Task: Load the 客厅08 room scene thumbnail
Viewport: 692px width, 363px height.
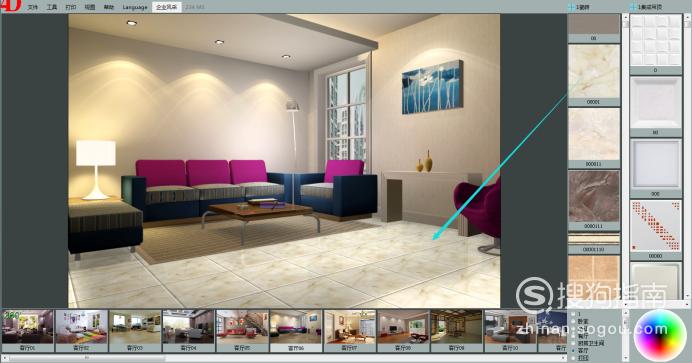Action: [x=403, y=327]
